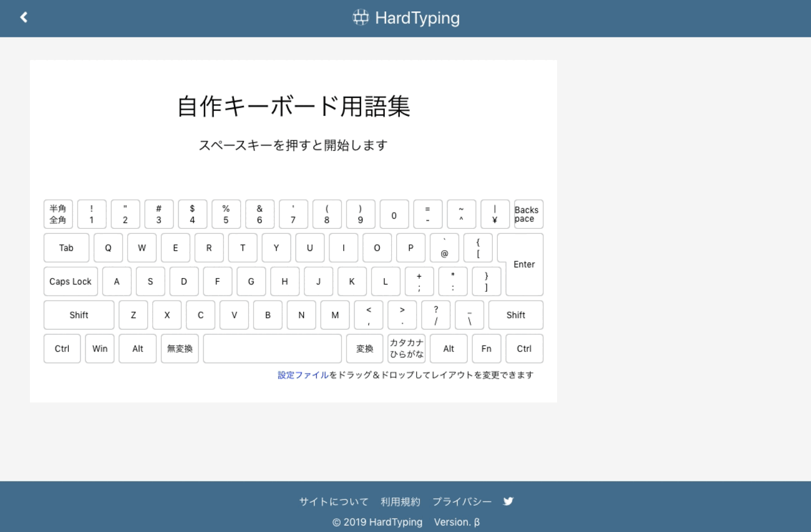Click the % 5 number key

pos(226,215)
